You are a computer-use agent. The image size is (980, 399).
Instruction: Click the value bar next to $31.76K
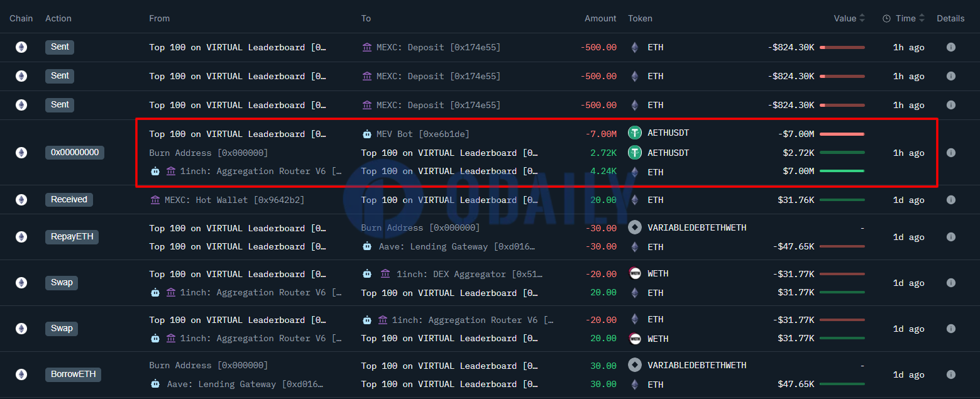click(x=842, y=200)
